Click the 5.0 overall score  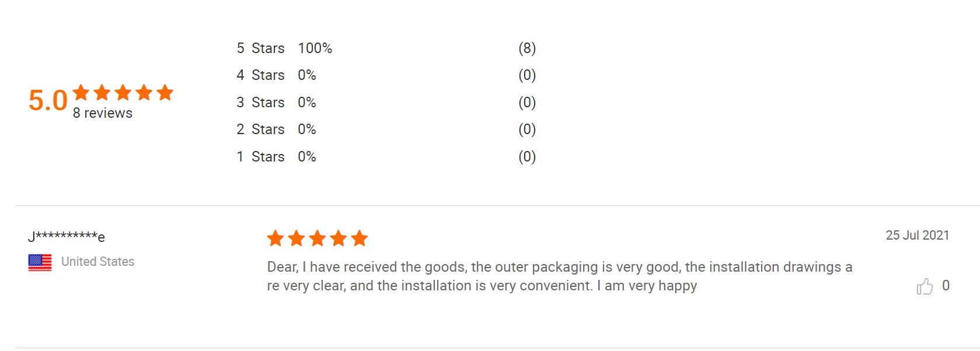(x=48, y=100)
